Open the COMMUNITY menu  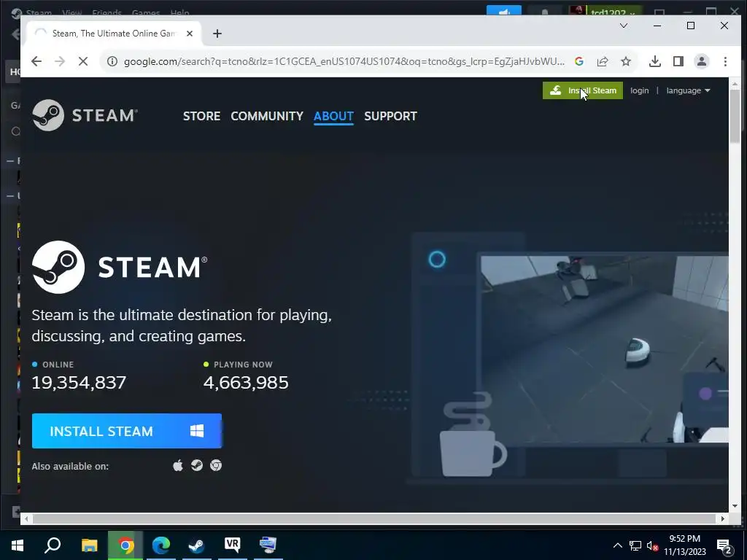267,116
